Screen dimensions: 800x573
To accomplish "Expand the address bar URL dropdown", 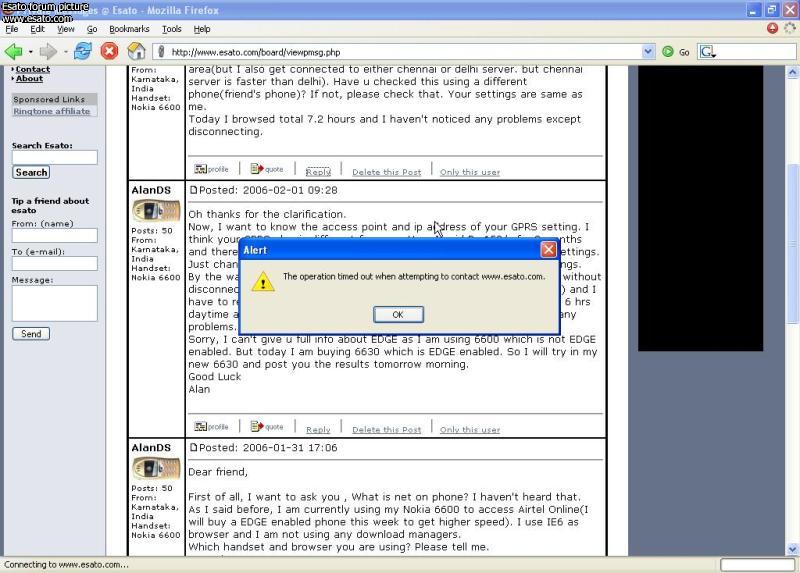I will click(x=648, y=52).
